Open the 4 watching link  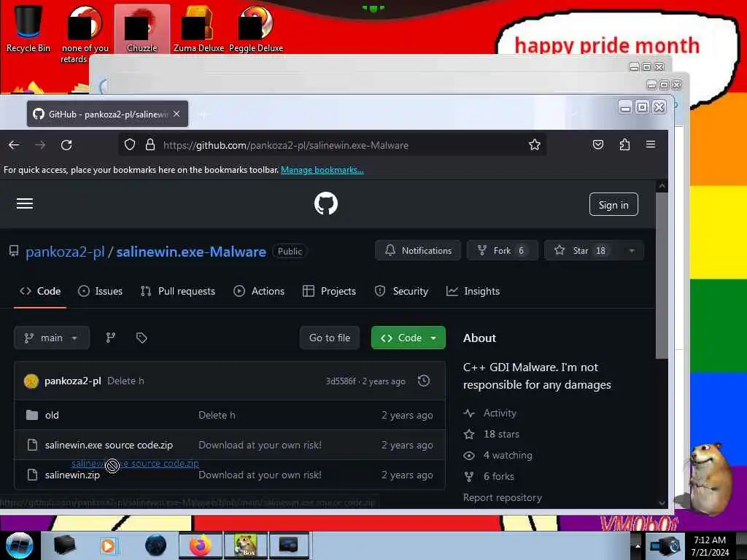pyautogui.click(x=508, y=455)
